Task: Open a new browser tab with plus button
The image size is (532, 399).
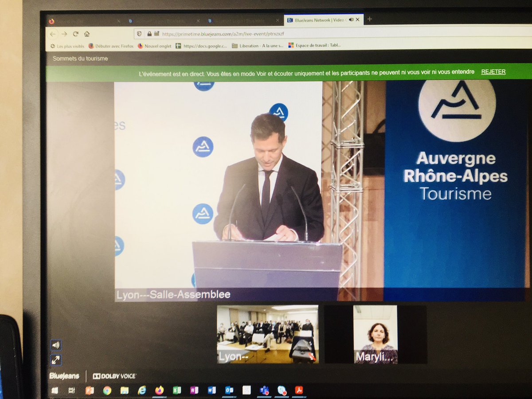Action: 369,19
